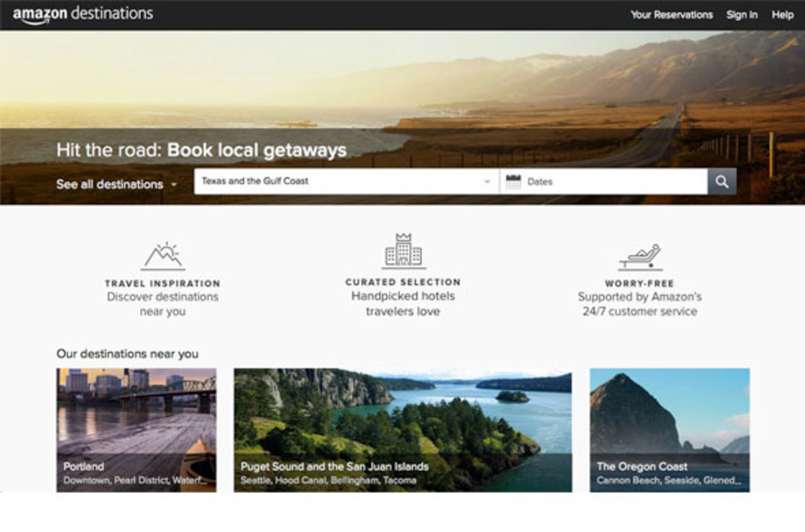Image resolution: width=805 pixels, height=532 pixels.
Task: Open Your Reservations in the top bar
Action: point(672,15)
